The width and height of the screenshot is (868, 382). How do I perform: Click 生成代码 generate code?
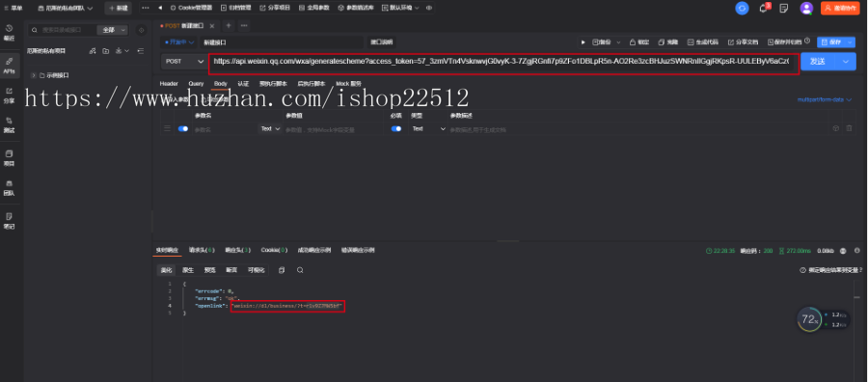[x=703, y=42]
